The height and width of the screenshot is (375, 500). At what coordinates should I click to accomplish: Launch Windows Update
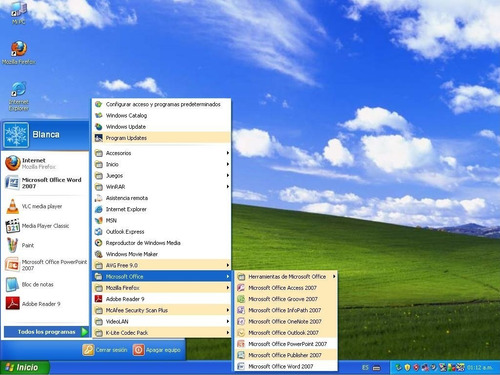click(161, 127)
